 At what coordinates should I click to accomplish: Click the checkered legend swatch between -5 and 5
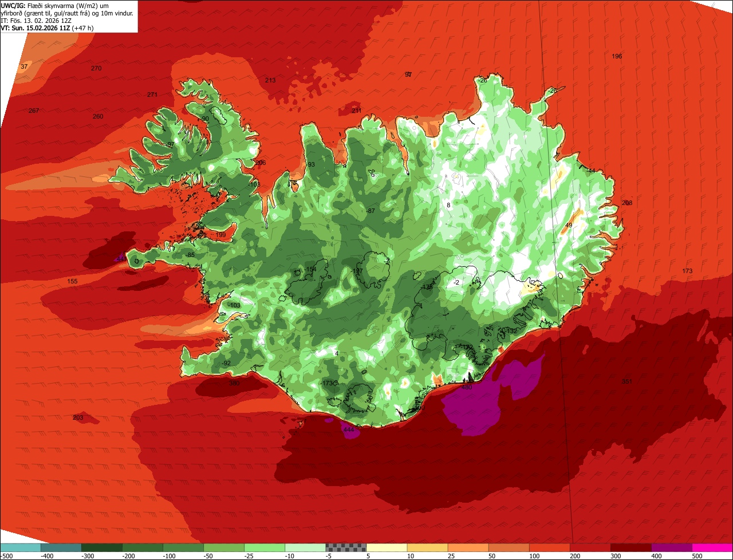coord(346,547)
